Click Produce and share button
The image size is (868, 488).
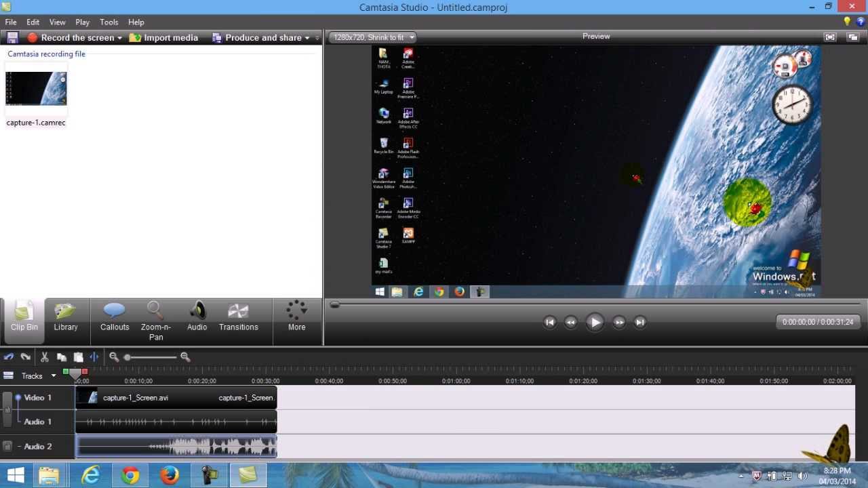256,38
